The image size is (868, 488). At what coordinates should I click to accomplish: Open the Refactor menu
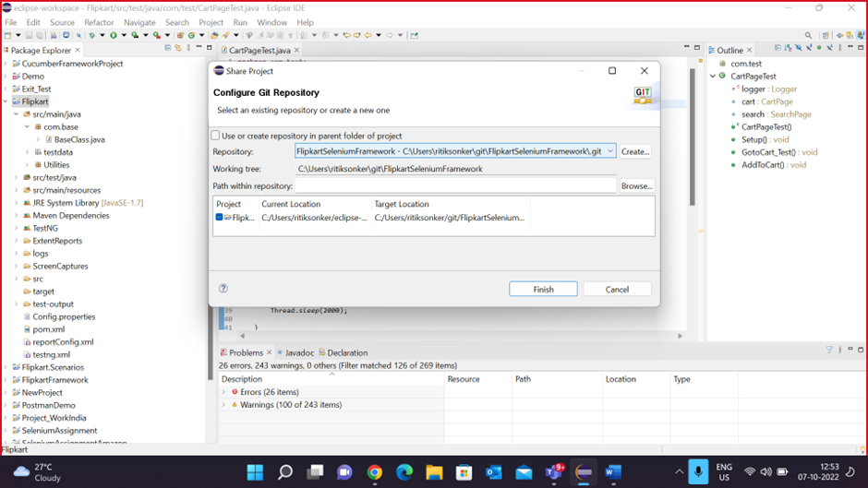[99, 22]
